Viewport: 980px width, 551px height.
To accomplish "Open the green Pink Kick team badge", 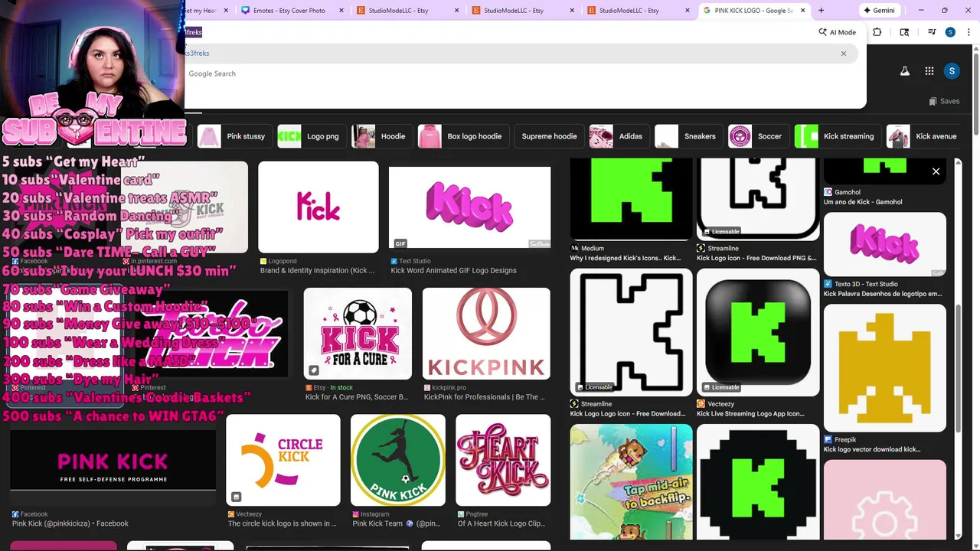I will [397, 460].
